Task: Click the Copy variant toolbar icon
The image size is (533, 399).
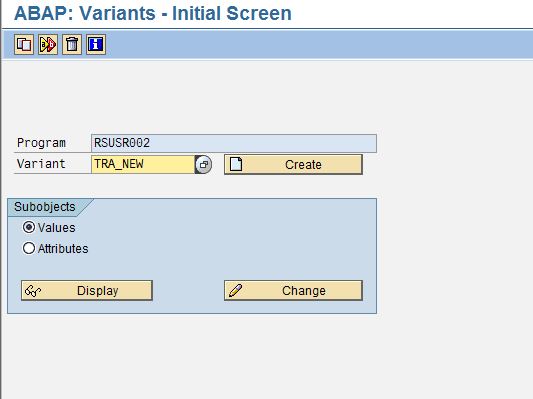Action: [24, 44]
